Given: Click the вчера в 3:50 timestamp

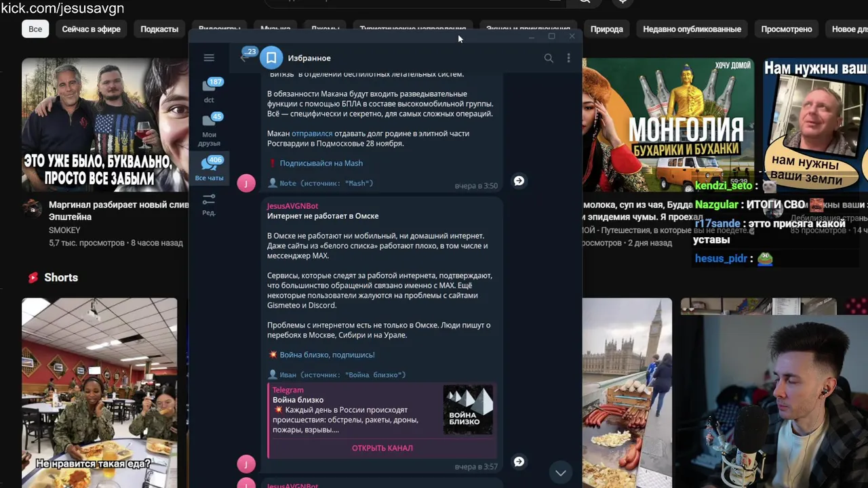Looking at the screenshot, I should click(x=476, y=186).
